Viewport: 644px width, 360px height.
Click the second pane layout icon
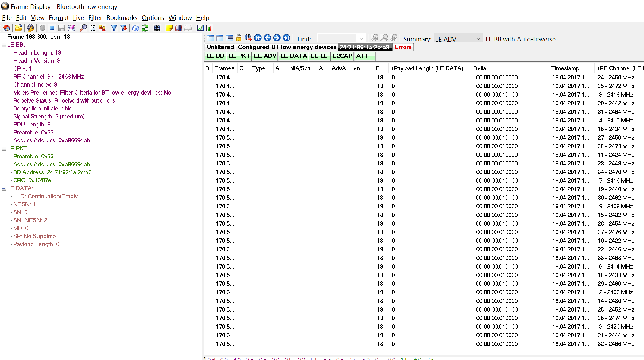pyautogui.click(x=220, y=38)
